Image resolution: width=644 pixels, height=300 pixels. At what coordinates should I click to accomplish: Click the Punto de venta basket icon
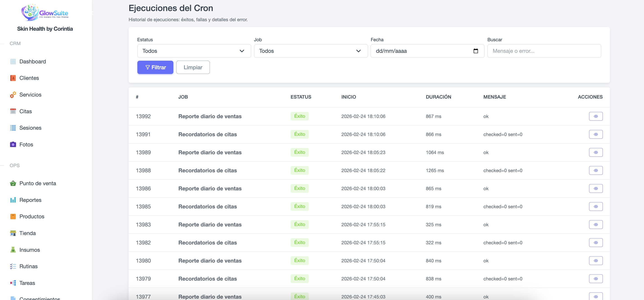coord(13,183)
